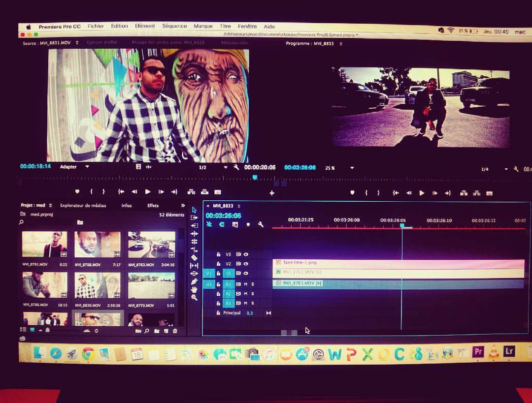Select the Track Select Backward tool
The width and height of the screenshot is (532, 403).
pyautogui.click(x=194, y=225)
